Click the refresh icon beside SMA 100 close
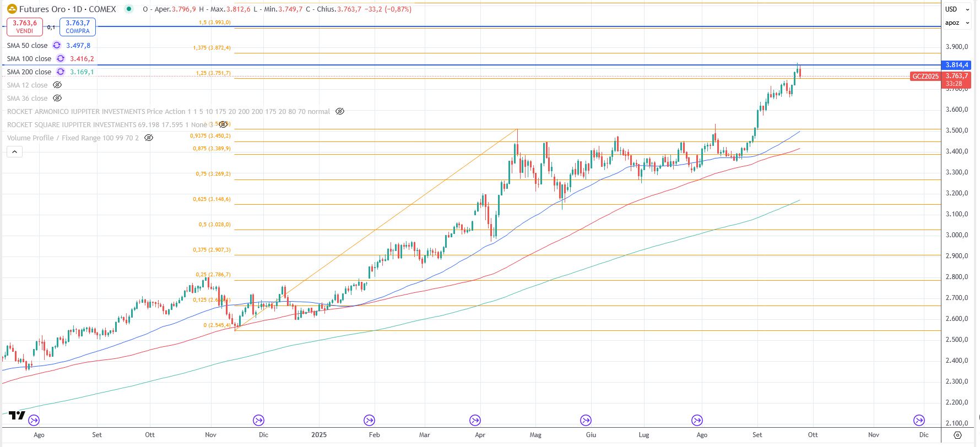 tap(61, 59)
